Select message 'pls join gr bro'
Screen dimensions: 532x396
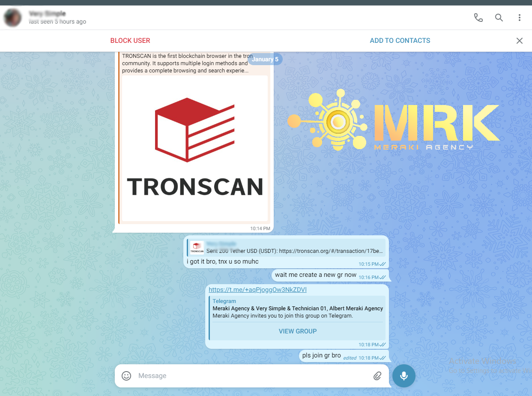322,355
